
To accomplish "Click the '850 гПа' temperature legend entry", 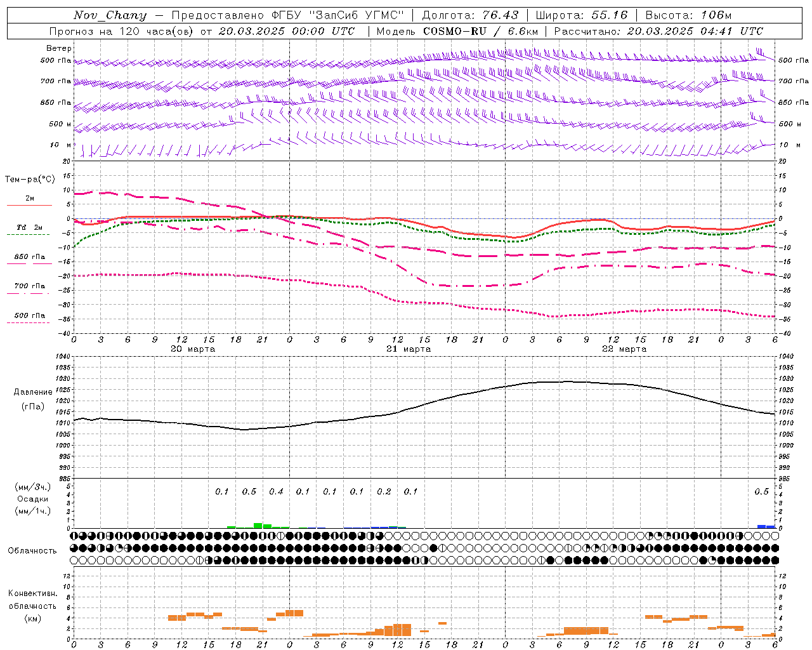I will 30,257.
